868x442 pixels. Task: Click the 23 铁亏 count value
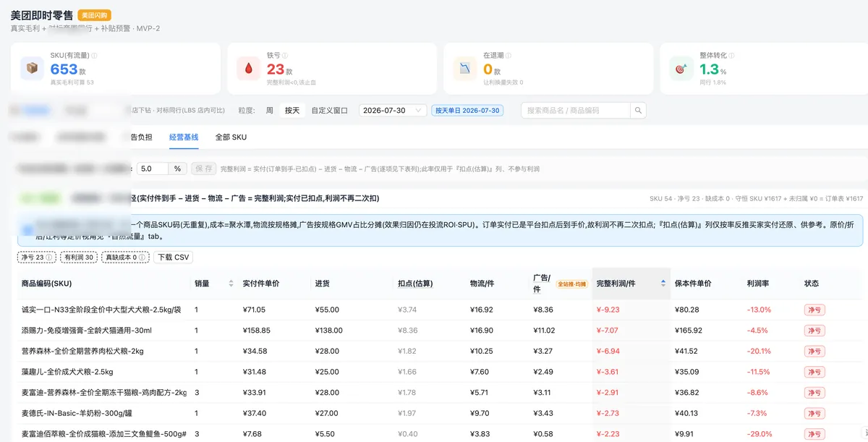tap(276, 69)
